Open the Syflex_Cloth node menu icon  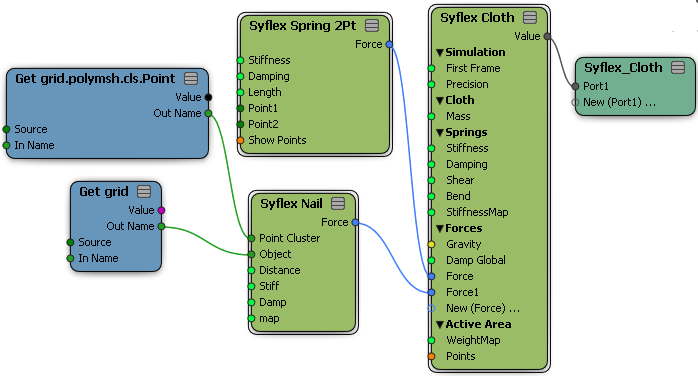[x=678, y=68]
